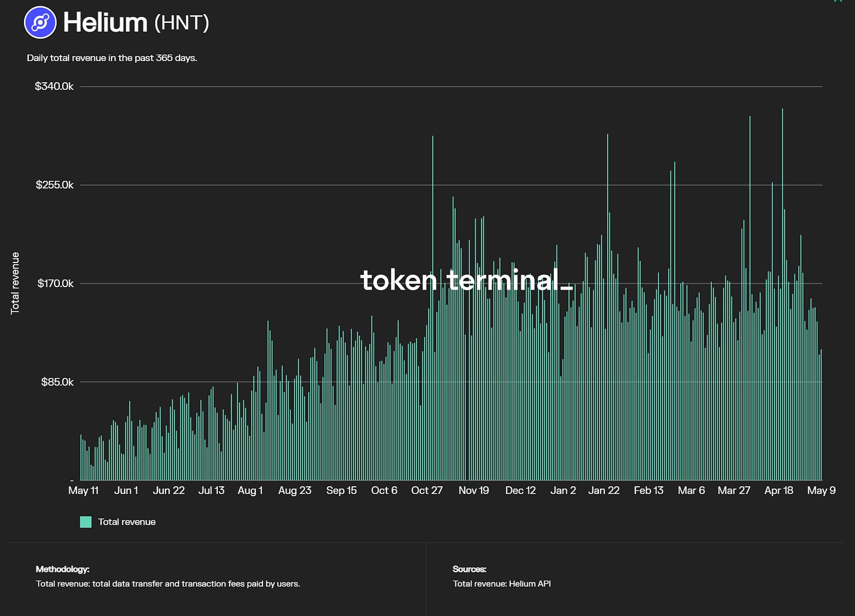Click the "$85.0k" y-axis label
This screenshot has height=616, width=855.
click(x=58, y=382)
